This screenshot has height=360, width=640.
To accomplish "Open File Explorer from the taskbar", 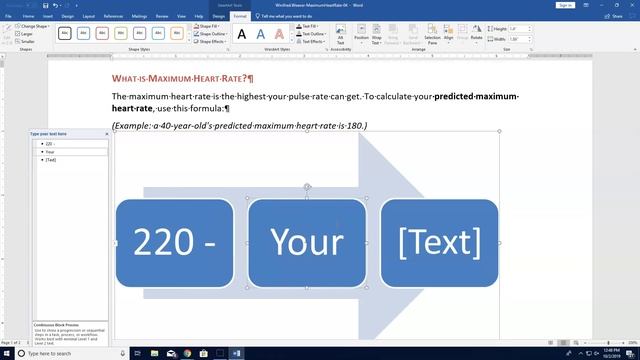I will tap(154, 353).
